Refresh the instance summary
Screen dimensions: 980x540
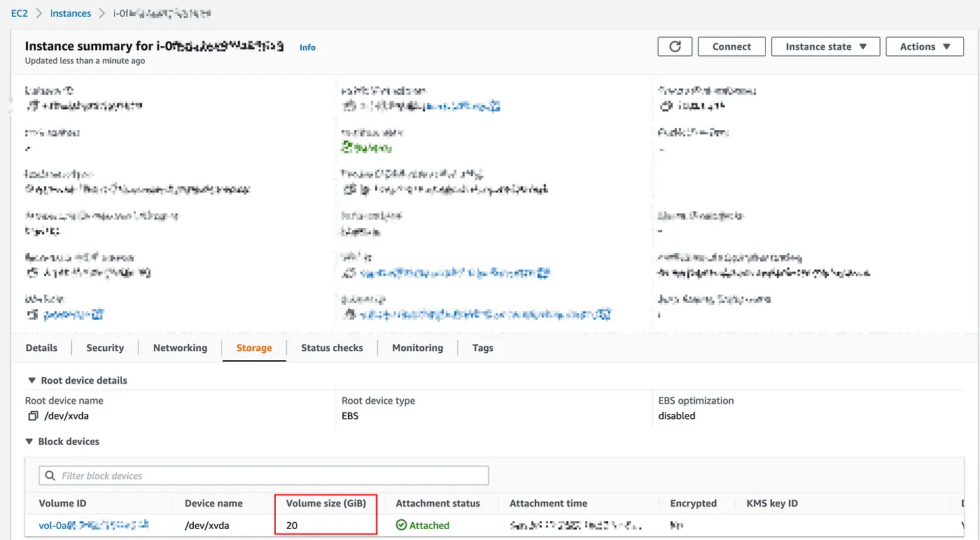click(674, 46)
